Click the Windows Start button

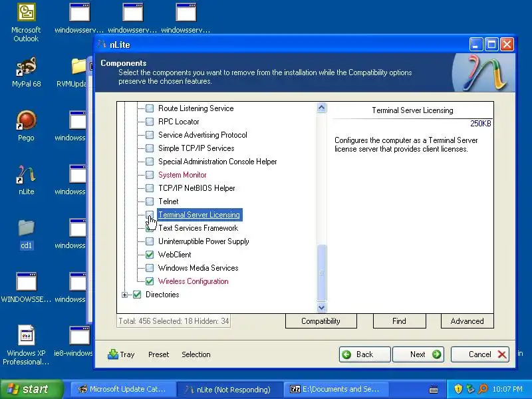coord(31,389)
